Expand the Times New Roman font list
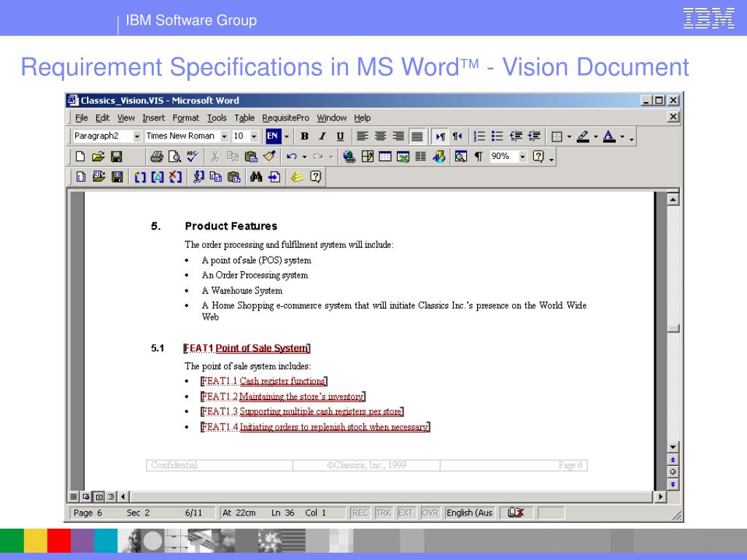The height and width of the screenshot is (560, 747). [x=225, y=136]
